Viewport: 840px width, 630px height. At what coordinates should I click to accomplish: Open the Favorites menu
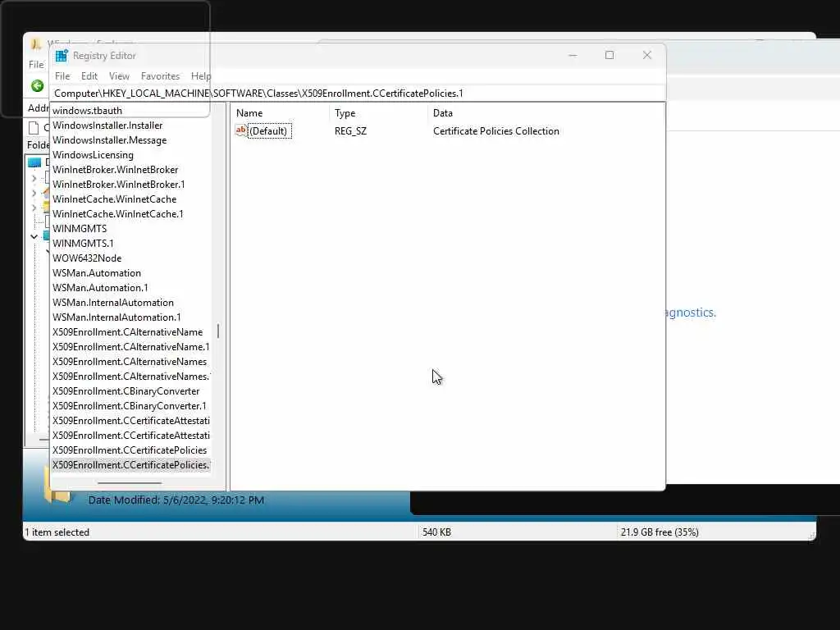160,76
